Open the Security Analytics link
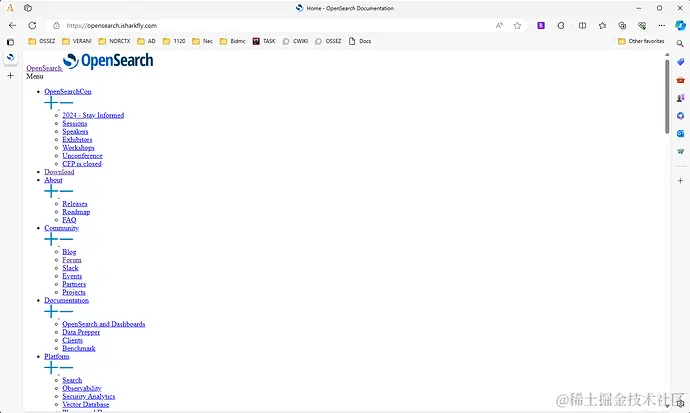The image size is (690, 413). [x=88, y=396]
